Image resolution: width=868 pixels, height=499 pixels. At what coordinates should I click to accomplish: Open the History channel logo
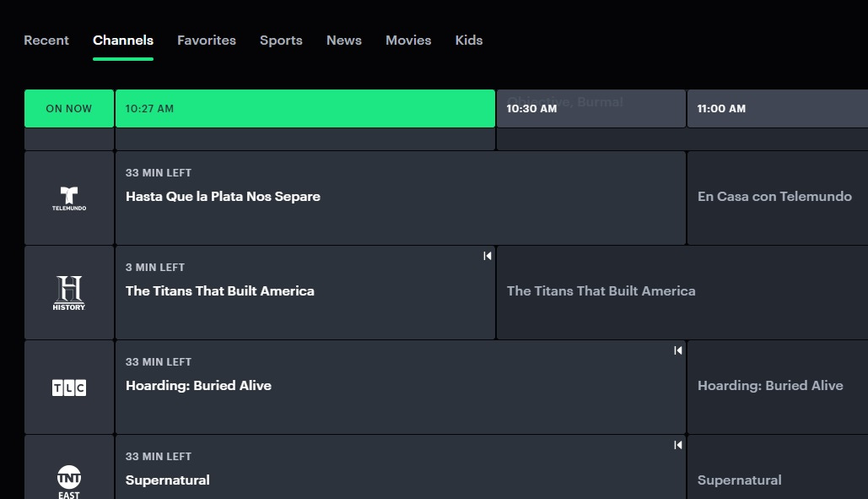tap(69, 293)
